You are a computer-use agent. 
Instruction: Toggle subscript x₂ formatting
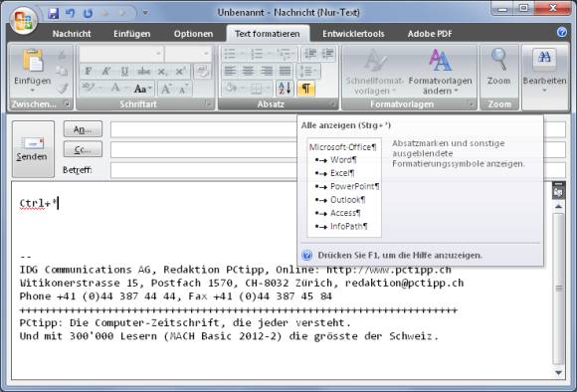point(162,71)
